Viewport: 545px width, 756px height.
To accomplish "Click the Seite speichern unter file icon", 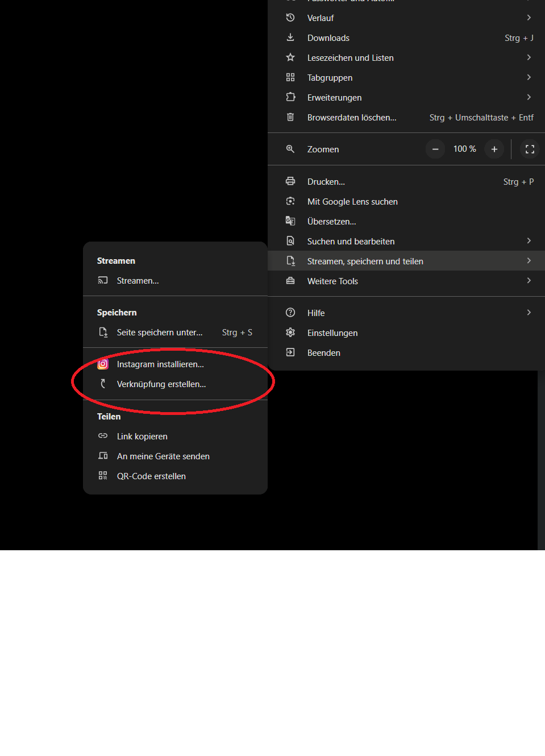I will (103, 332).
